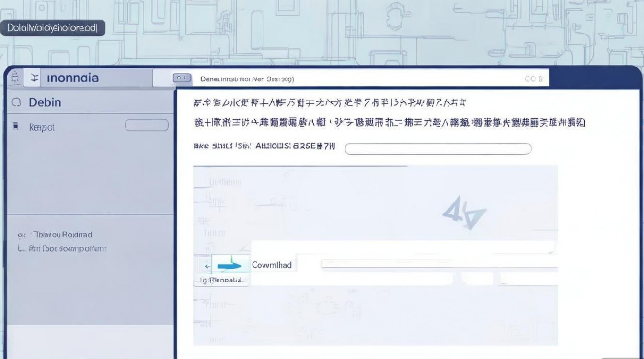The width and height of the screenshot is (644, 359).
Task: Click the lamp-shaped icon in sidebar header
Action: [15, 77]
